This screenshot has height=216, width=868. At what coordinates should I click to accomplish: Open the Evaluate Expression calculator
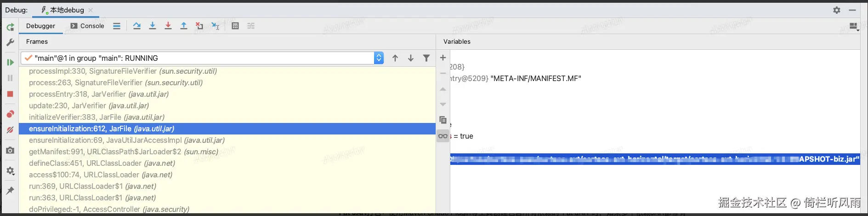(235, 26)
